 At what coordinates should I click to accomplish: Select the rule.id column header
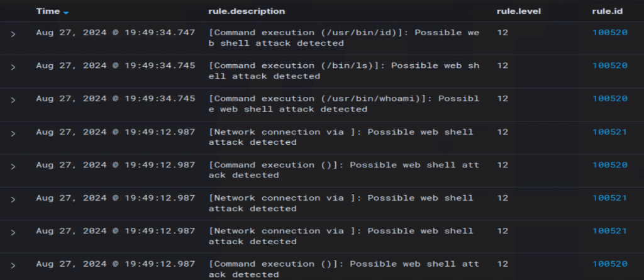[x=604, y=11]
